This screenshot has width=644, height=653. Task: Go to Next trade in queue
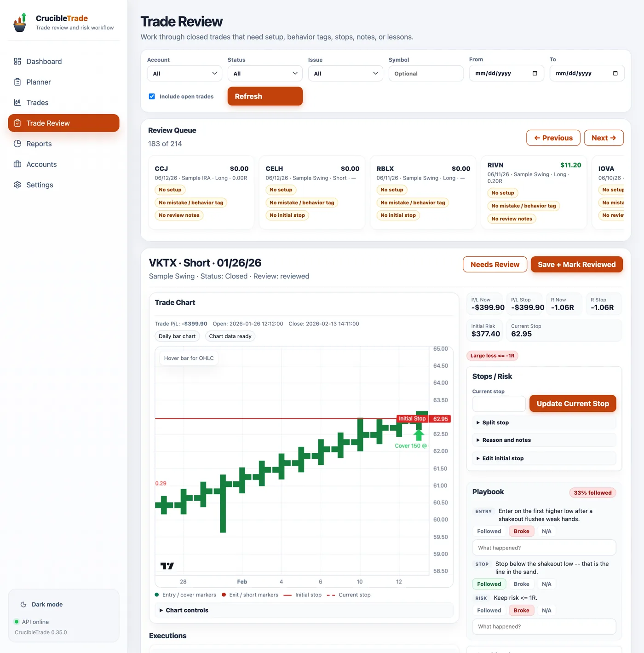604,138
